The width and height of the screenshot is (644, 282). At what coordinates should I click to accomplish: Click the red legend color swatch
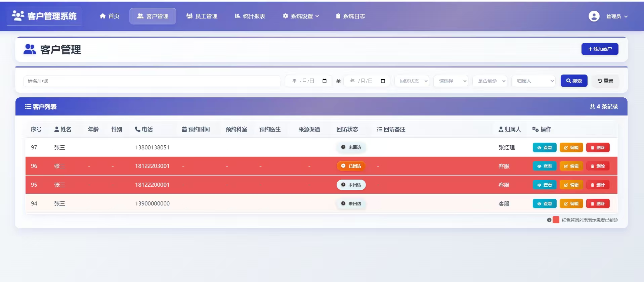pos(556,220)
